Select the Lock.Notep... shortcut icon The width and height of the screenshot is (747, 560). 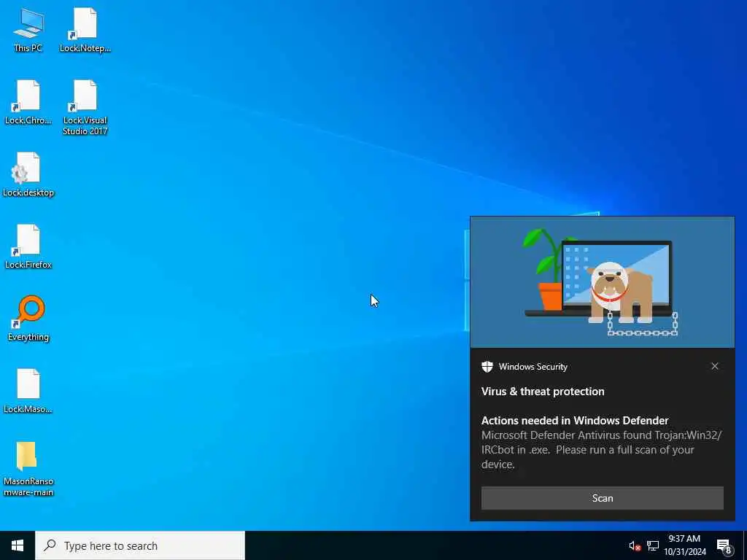click(85, 30)
